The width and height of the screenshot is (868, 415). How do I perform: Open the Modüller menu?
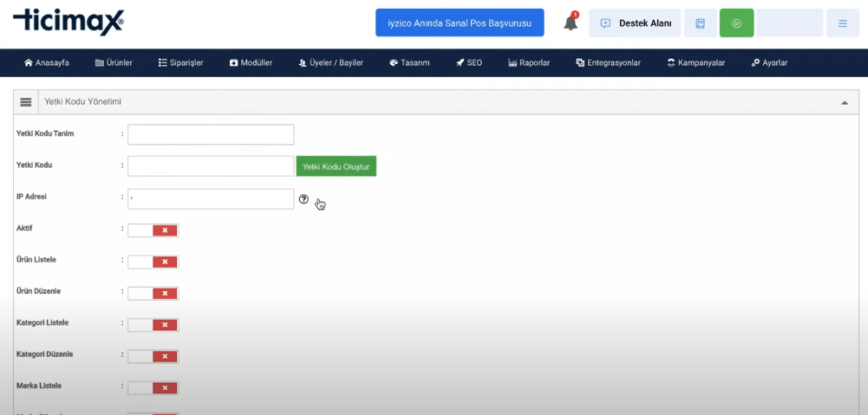[251, 63]
